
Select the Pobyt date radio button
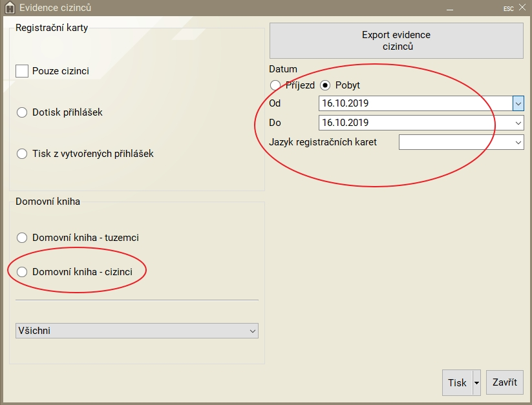pos(325,85)
